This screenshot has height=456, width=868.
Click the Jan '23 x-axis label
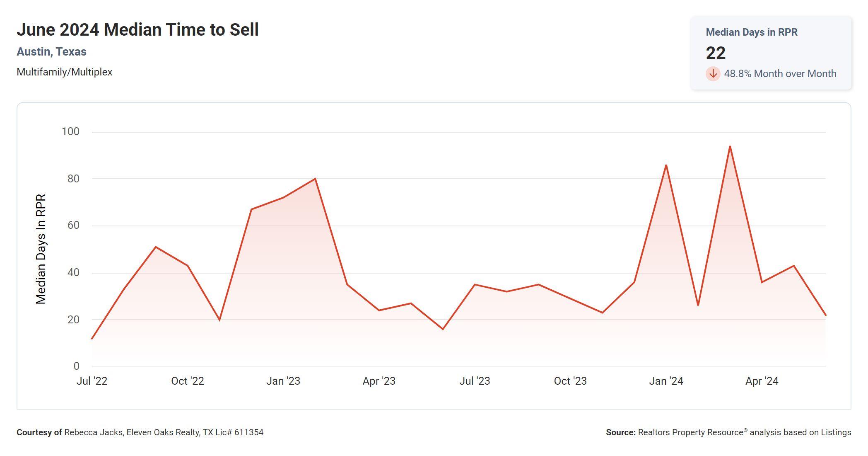click(283, 381)
